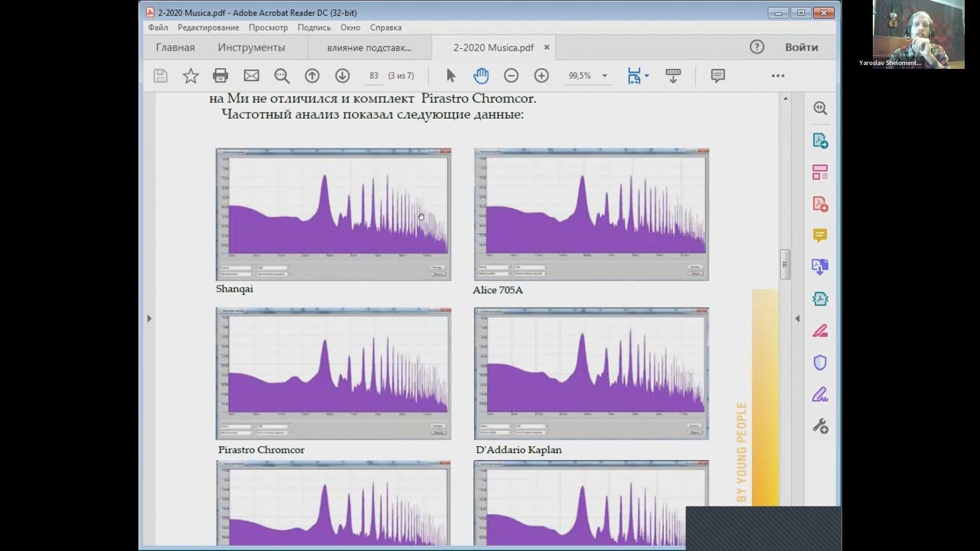Open the Просмотр menu
Screen dimensions: 980x551
click(268, 28)
